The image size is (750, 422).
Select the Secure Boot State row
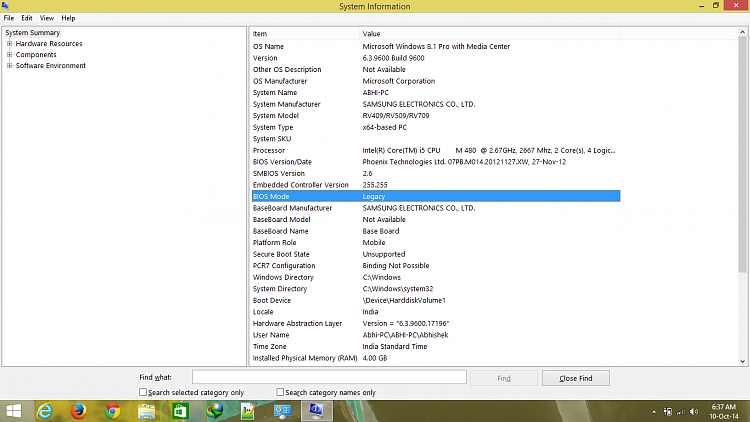(x=436, y=254)
